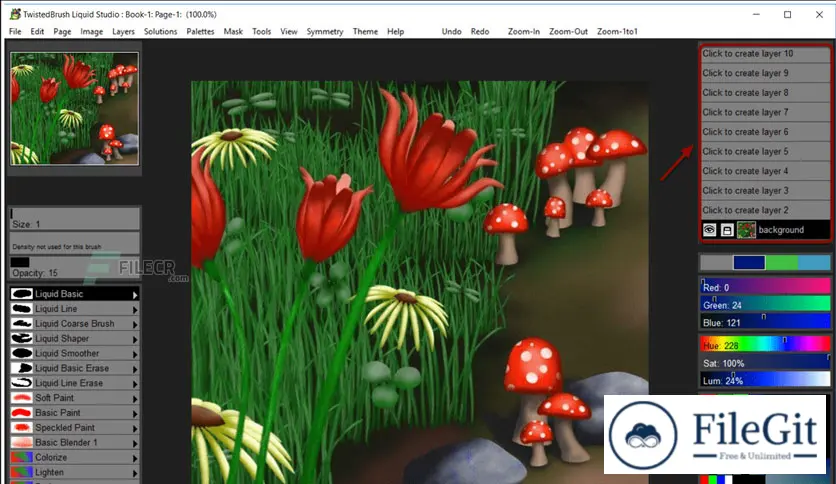Toggle background layer visibility eye
836x484 pixels.
(709, 230)
